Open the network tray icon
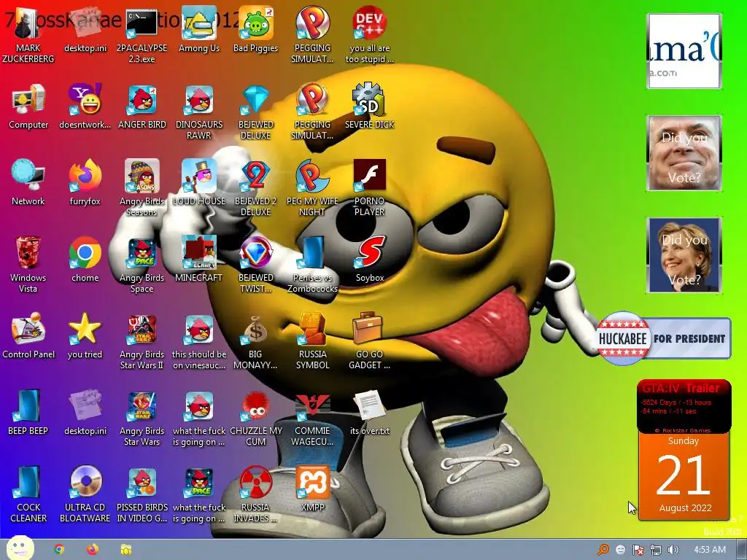 click(656, 550)
